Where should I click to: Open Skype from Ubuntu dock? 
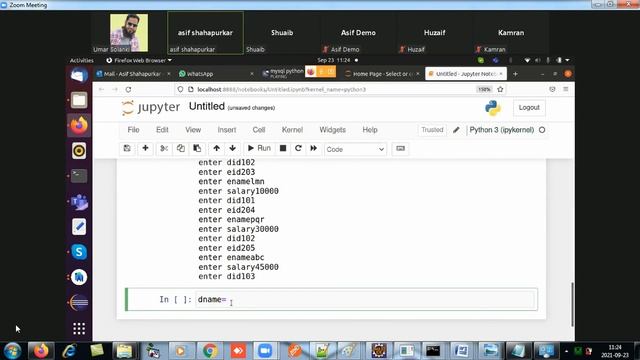coord(79,252)
